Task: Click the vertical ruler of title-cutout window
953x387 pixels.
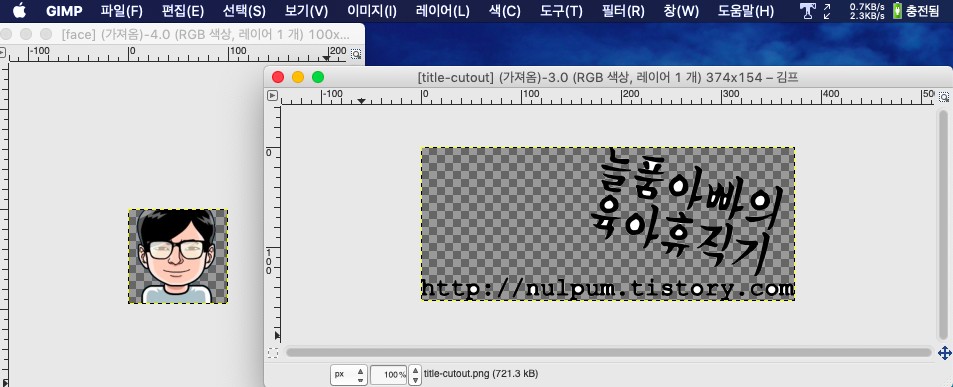Action: (x=274, y=225)
